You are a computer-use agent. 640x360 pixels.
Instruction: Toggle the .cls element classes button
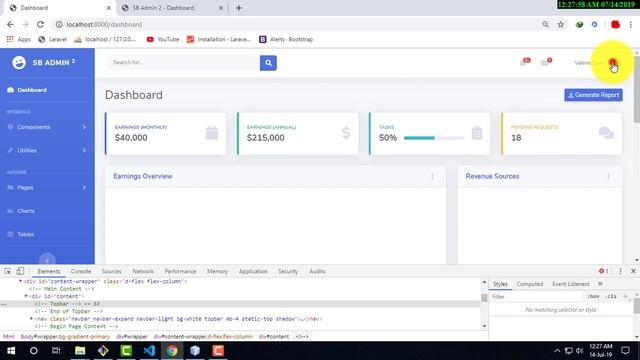611,297
